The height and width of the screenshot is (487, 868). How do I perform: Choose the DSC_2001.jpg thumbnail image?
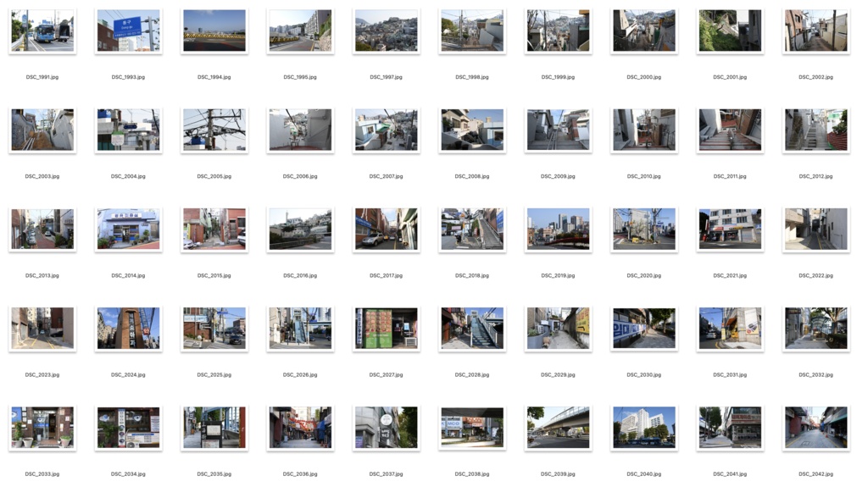[x=730, y=30]
